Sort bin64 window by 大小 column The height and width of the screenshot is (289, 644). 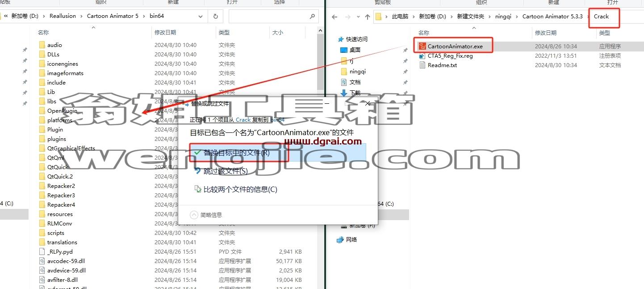[277, 32]
